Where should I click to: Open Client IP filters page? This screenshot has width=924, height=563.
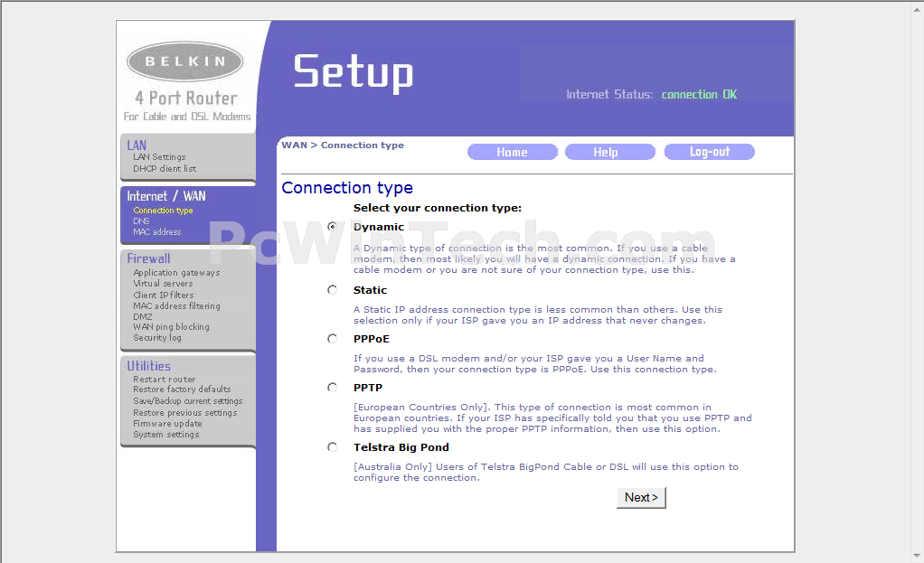coord(164,295)
